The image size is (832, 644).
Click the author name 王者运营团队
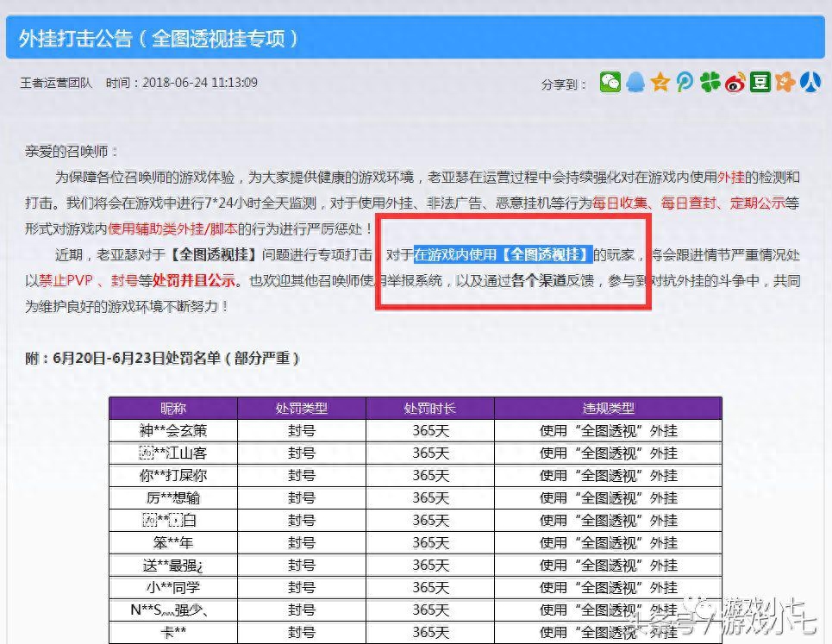point(56,84)
